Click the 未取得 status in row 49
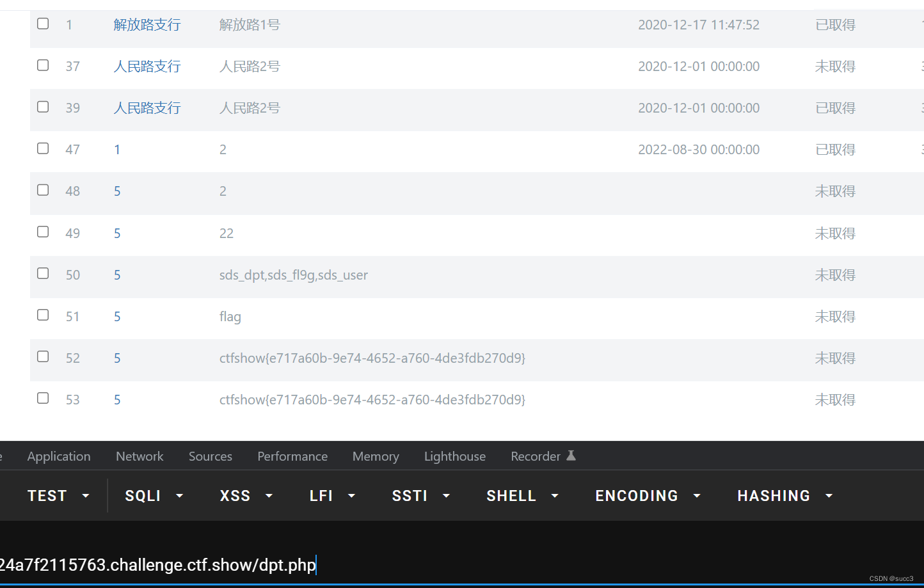This screenshot has width=924, height=588. 835,234
